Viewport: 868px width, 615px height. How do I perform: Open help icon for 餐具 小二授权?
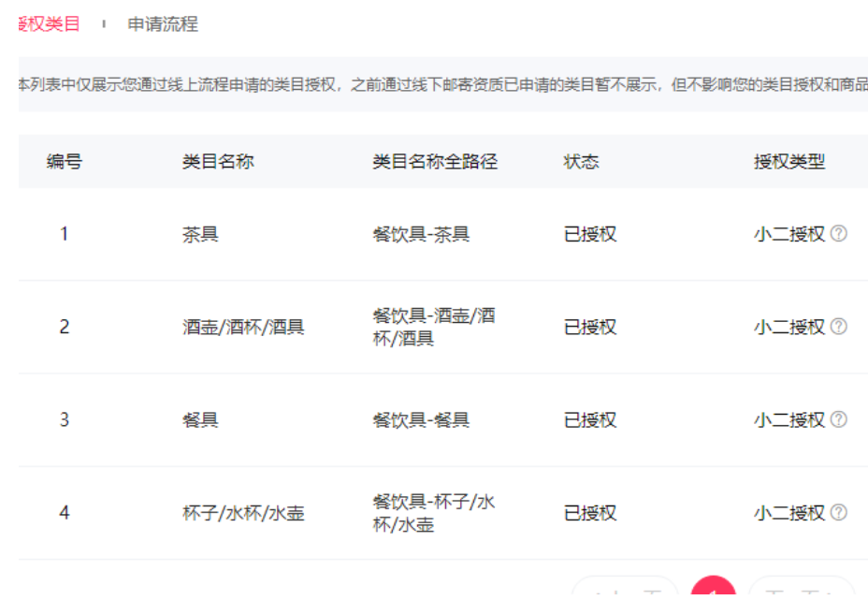[x=839, y=420]
